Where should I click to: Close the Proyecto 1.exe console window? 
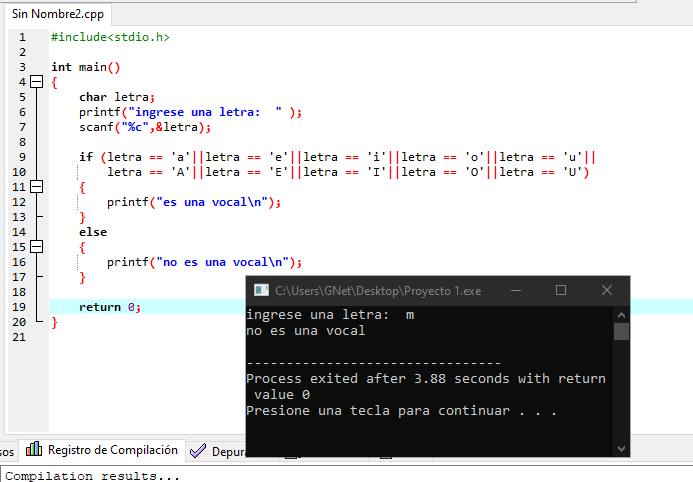[x=607, y=290]
